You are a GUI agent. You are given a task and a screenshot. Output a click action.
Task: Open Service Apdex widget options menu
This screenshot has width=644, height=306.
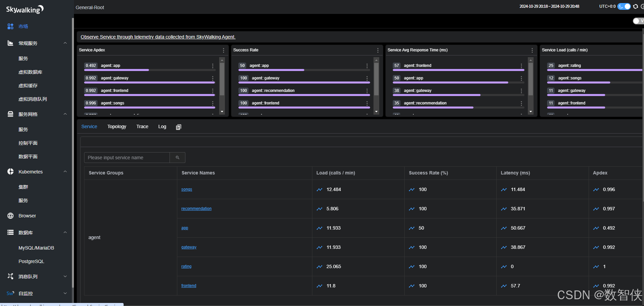click(x=224, y=50)
